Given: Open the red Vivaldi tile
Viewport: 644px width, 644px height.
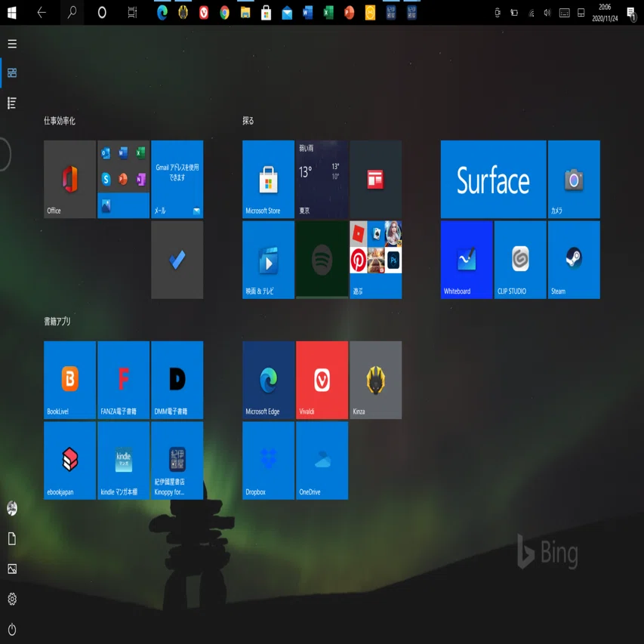Looking at the screenshot, I should [x=322, y=380].
